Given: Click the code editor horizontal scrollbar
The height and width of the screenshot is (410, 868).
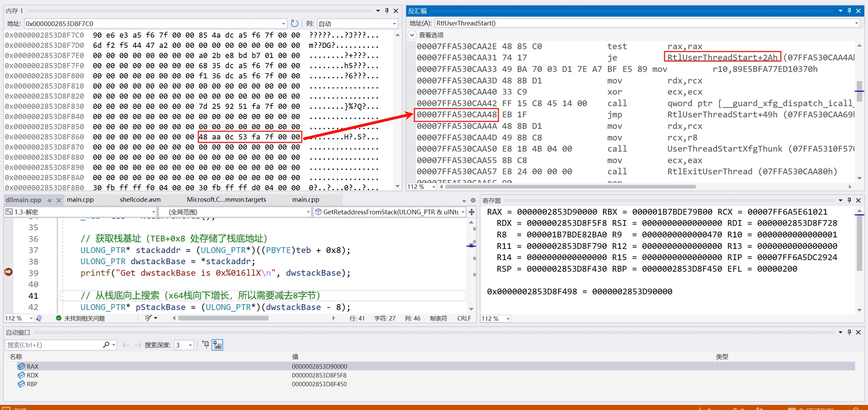Looking at the screenshot, I should pos(223,318).
